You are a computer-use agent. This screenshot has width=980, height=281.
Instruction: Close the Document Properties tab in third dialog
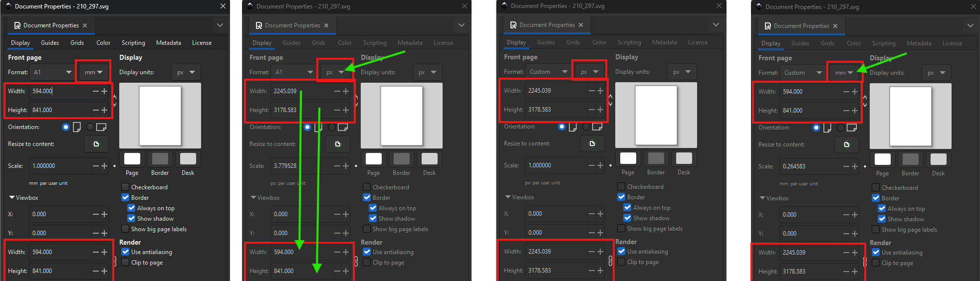pyautogui.click(x=581, y=25)
